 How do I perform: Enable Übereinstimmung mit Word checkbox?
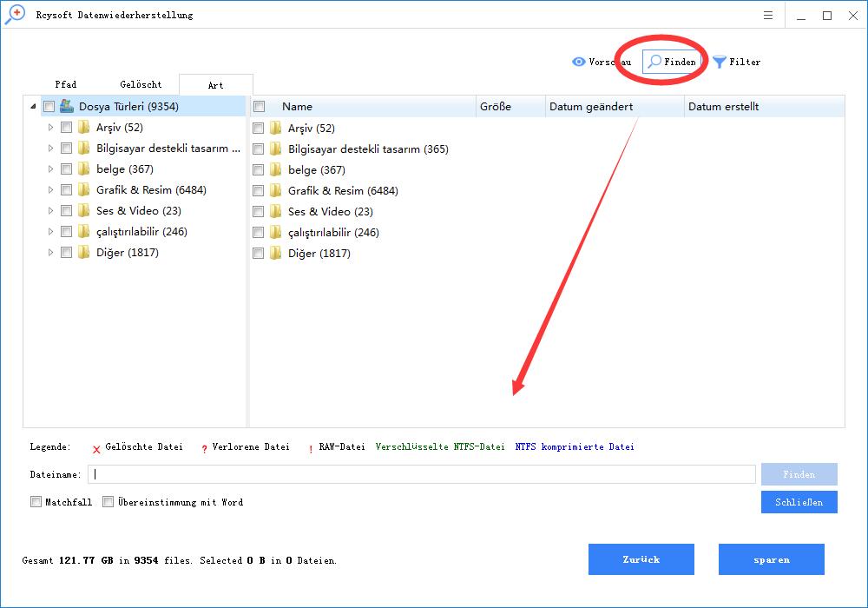[108, 502]
